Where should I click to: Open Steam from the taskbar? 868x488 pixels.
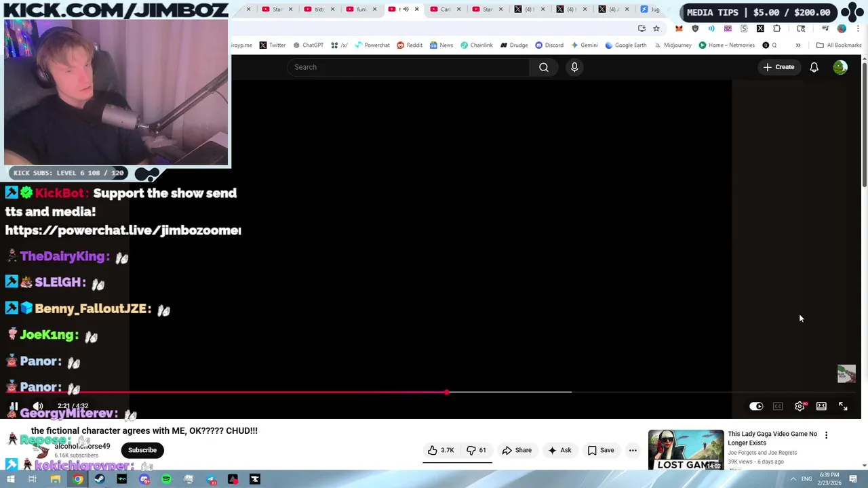pyautogui.click(x=100, y=479)
